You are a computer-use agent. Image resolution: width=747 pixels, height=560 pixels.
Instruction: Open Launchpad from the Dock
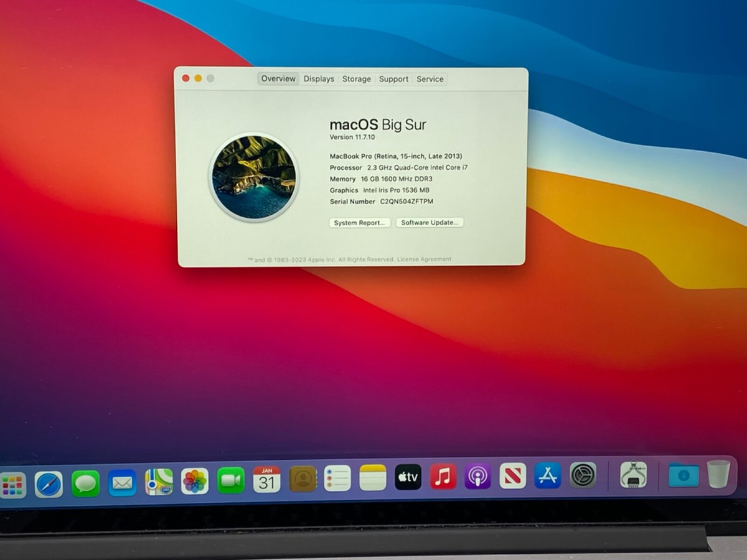12,485
